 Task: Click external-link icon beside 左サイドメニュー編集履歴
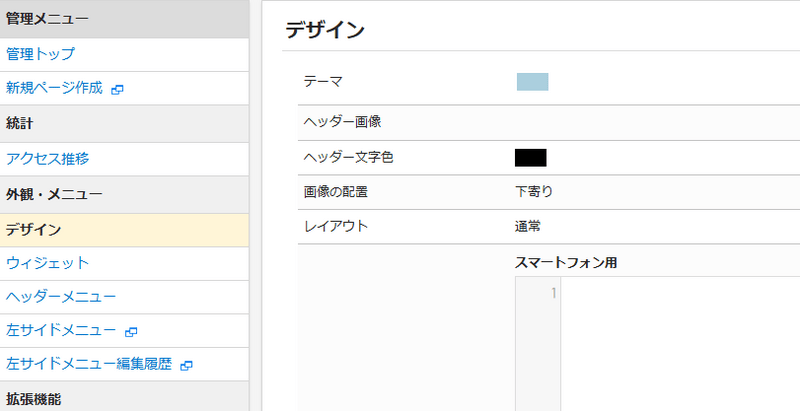click(187, 366)
